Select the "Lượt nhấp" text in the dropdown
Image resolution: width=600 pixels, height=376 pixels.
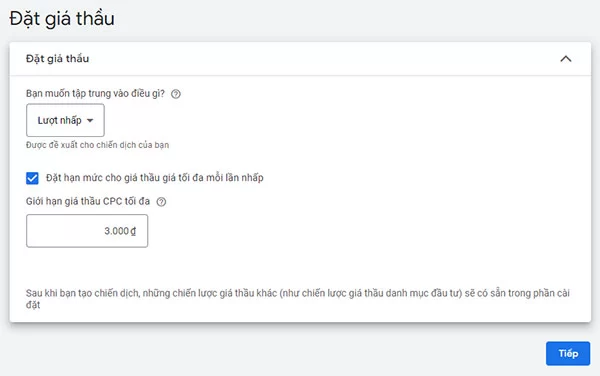pos(59,120)
